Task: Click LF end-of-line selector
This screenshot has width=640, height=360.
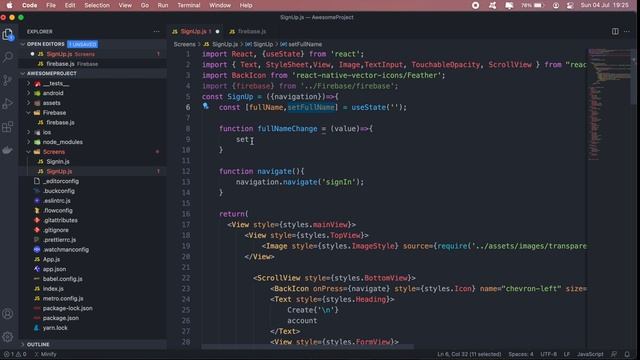Action: [567, 354]
